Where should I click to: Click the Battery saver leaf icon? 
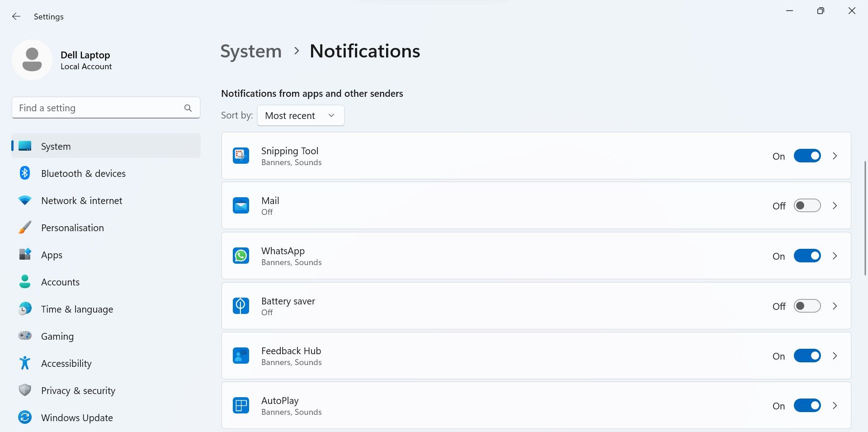(x=241, y=306)
